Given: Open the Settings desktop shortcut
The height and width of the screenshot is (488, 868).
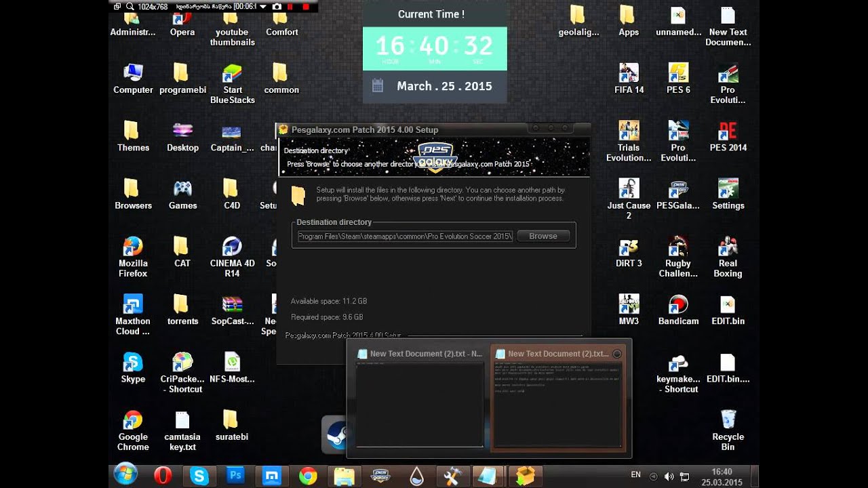Looking at the screenshot, I should tap(728, 195).
